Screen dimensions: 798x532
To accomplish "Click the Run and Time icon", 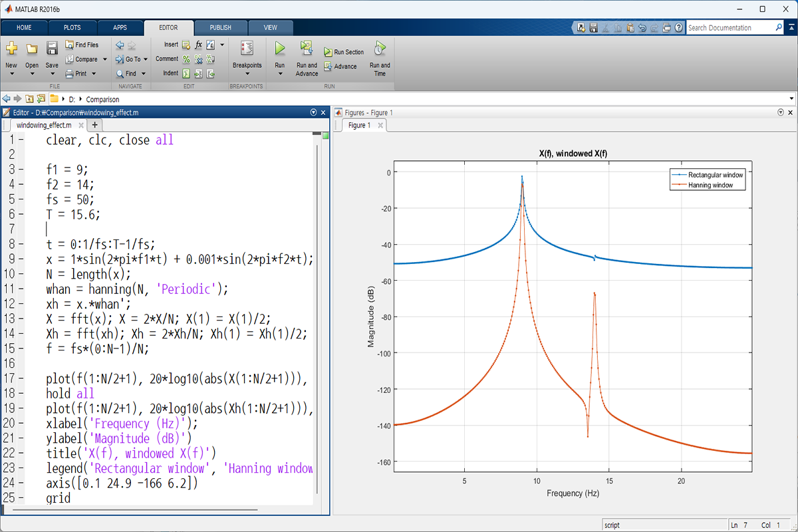I will 380,49.
